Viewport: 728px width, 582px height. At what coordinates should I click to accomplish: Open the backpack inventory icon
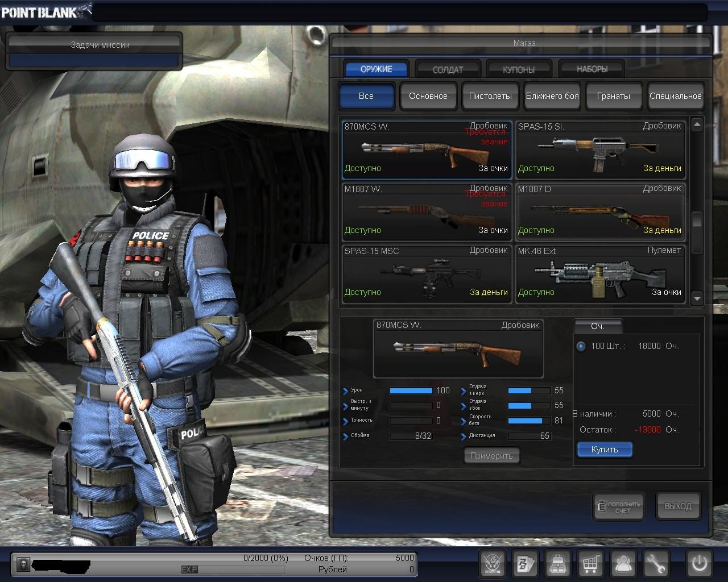coord(558,564)
